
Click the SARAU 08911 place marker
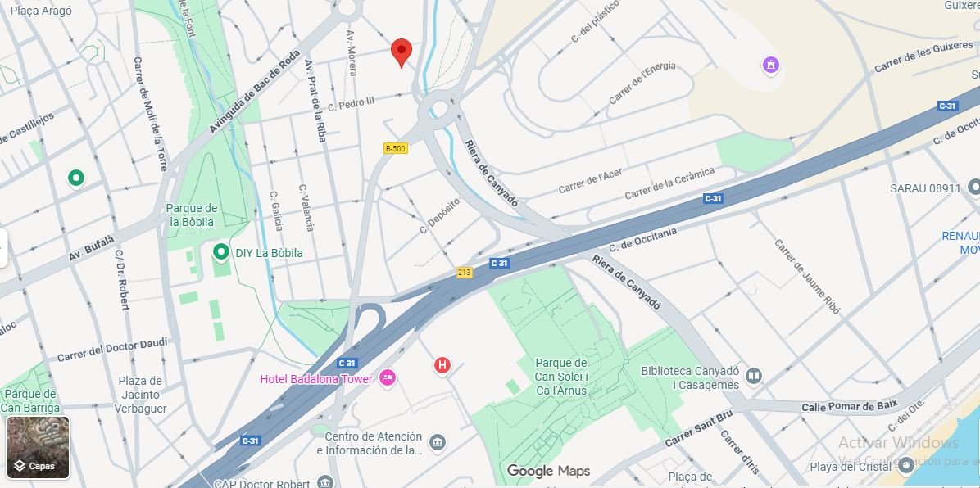pyautogui.click(x=973, y=187)
